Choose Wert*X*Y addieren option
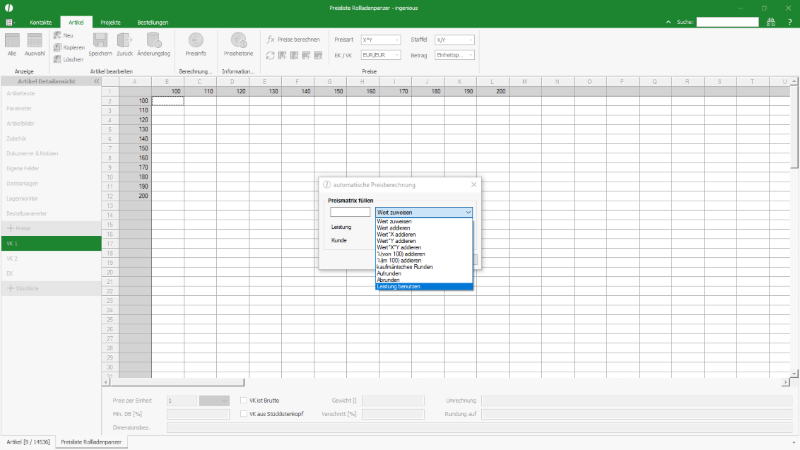This screenshot has height=450, width=800. pos(424,247)
